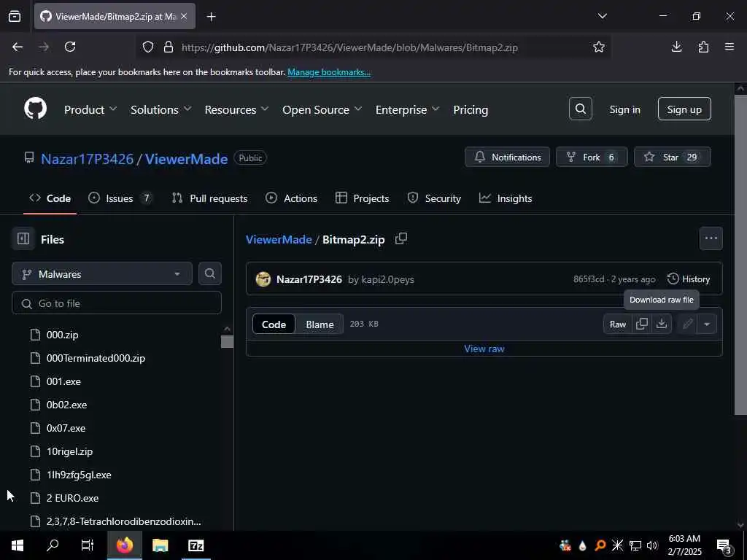
Task: Switch to the Blame view
Action: click(x=320, y=324)
